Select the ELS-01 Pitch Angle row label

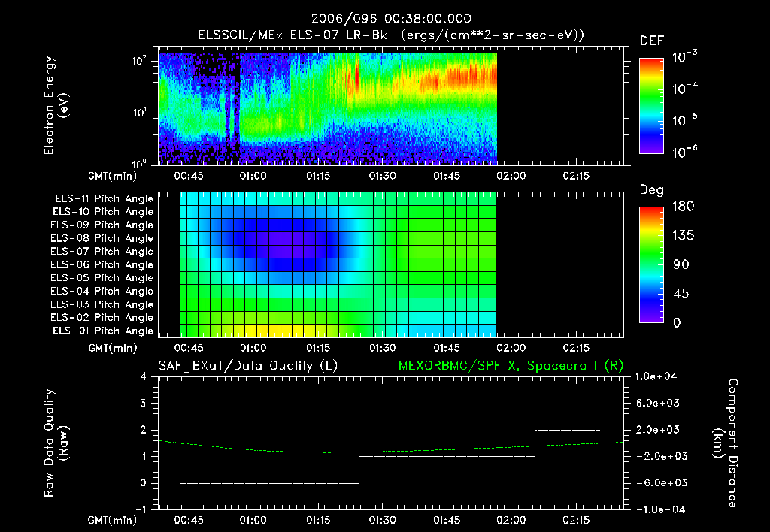[x=103, y=331]
